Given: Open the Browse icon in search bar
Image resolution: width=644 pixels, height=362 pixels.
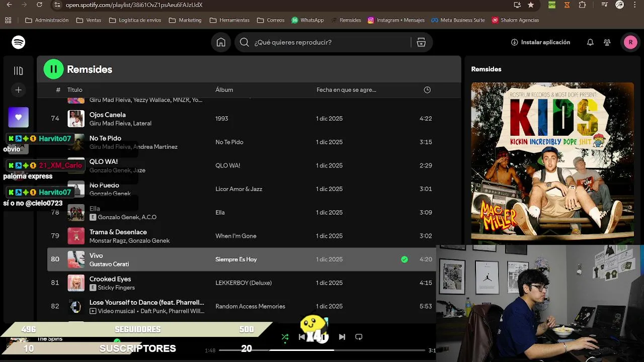Looking at the screenshot, I should [421, 42].
